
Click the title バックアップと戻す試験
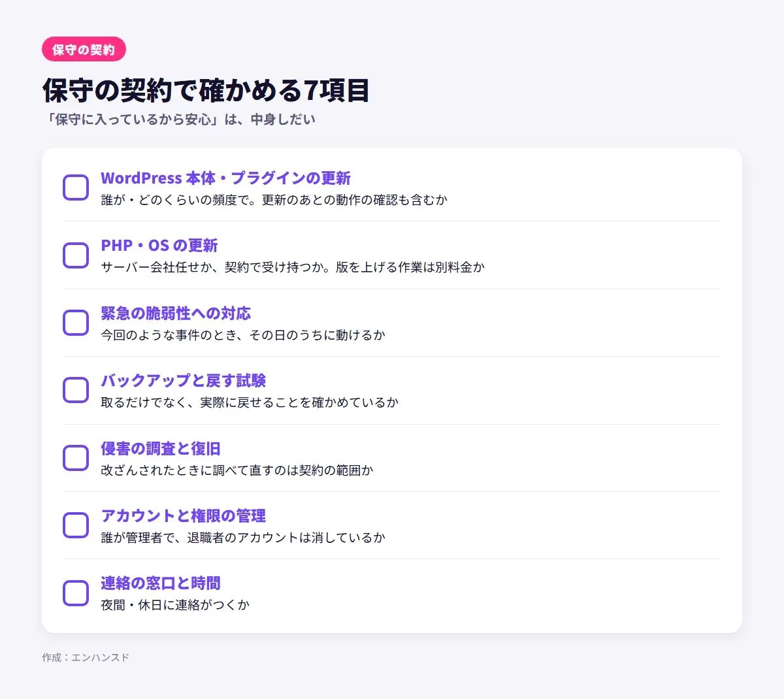pyautogui.click(x=184, y=381)
